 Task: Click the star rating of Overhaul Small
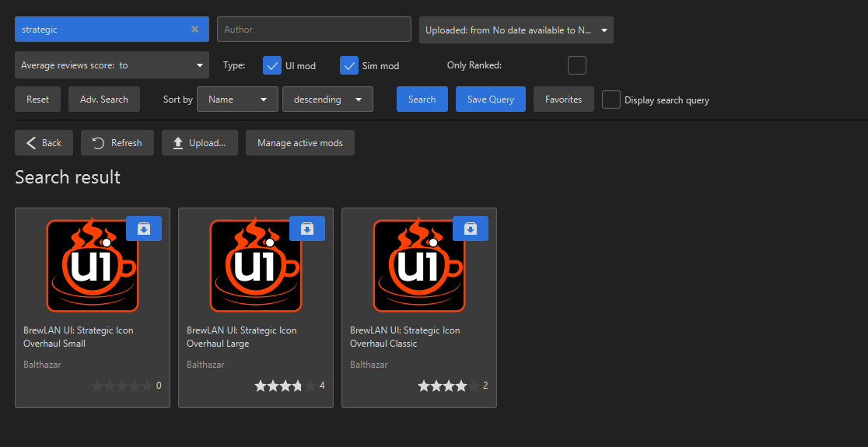(122, 386)
